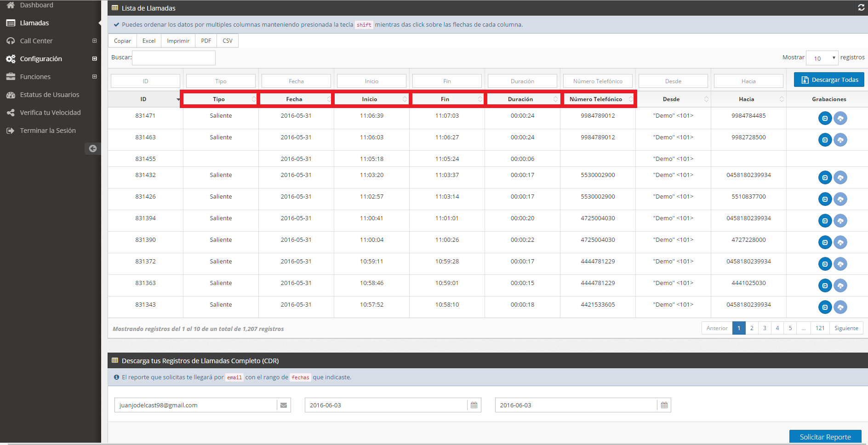Screen dimensions: 868x445
Task: Click the Buscar search field
Action: 174,58
